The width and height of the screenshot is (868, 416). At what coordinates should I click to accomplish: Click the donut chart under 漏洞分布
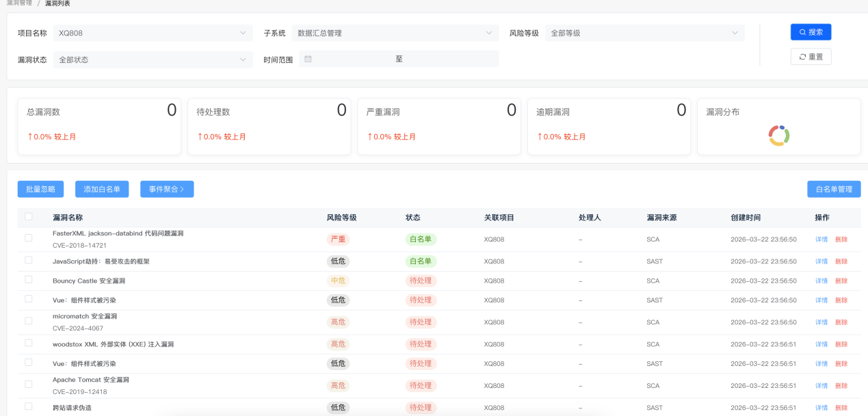pos(779,135)
